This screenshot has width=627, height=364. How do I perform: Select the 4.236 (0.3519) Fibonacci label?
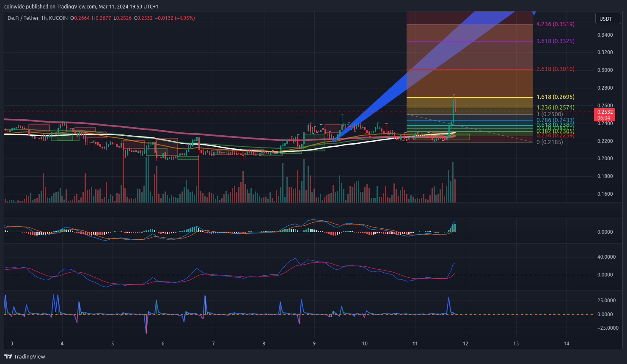[555, 24]
